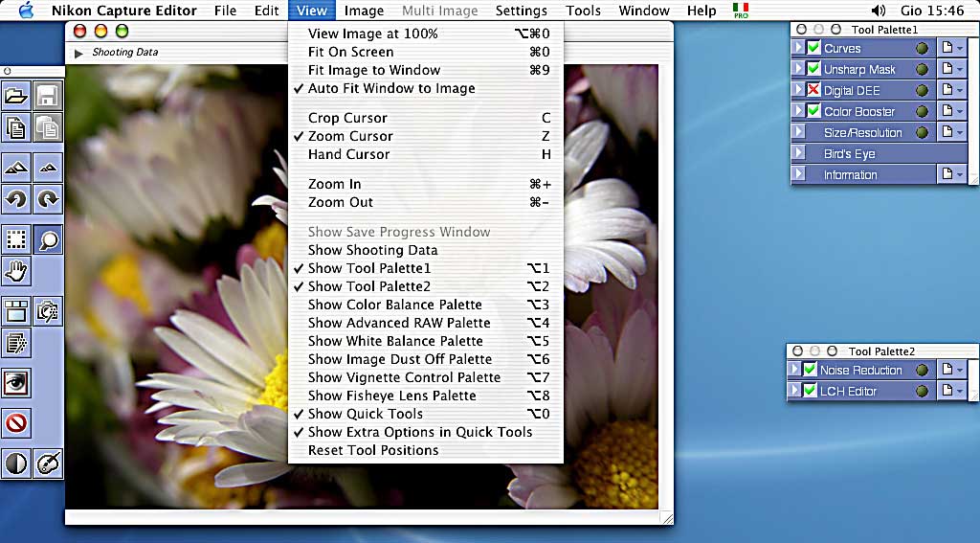The height and width of the screenshot is (543, 980).
Task: Click the green status dot on Noise Reduction row
Action: click(922, 371)
